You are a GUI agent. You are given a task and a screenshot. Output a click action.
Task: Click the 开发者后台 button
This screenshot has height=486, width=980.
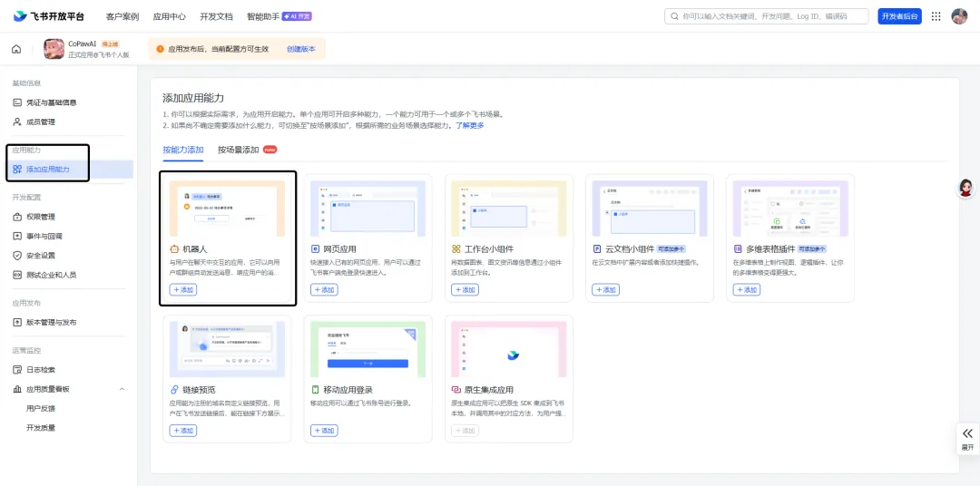900,16
